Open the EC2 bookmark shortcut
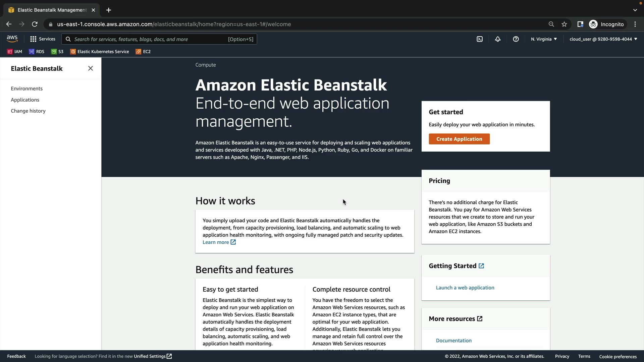 click(143, 52)
